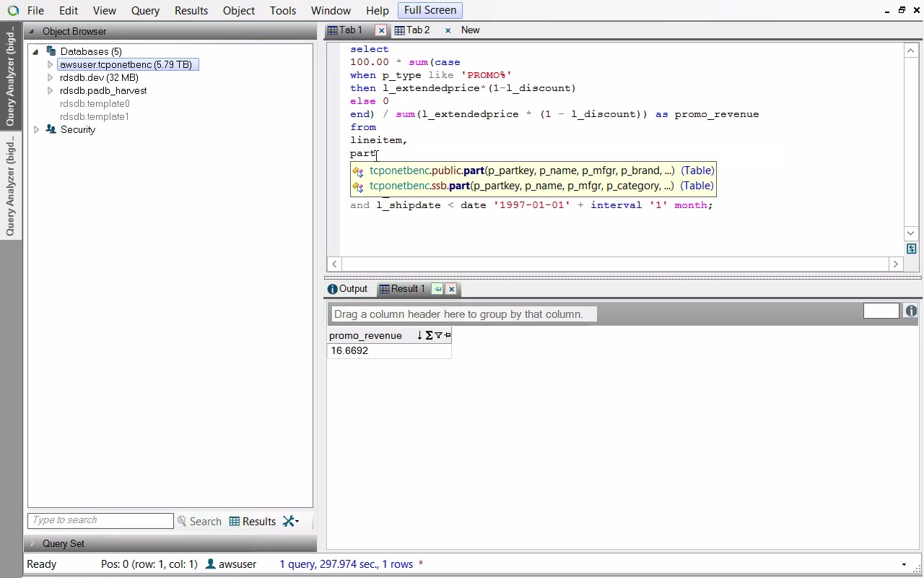Pin the promo_revenue column
The width and height of the screenshot is (924, 578).
(x=448, y=335)
